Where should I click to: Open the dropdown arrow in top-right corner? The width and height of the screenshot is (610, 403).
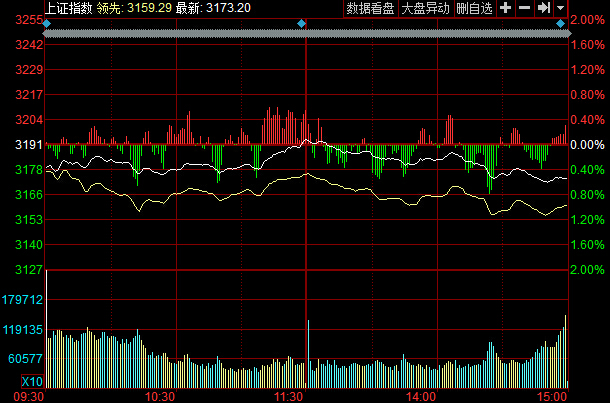pos(560,8)
